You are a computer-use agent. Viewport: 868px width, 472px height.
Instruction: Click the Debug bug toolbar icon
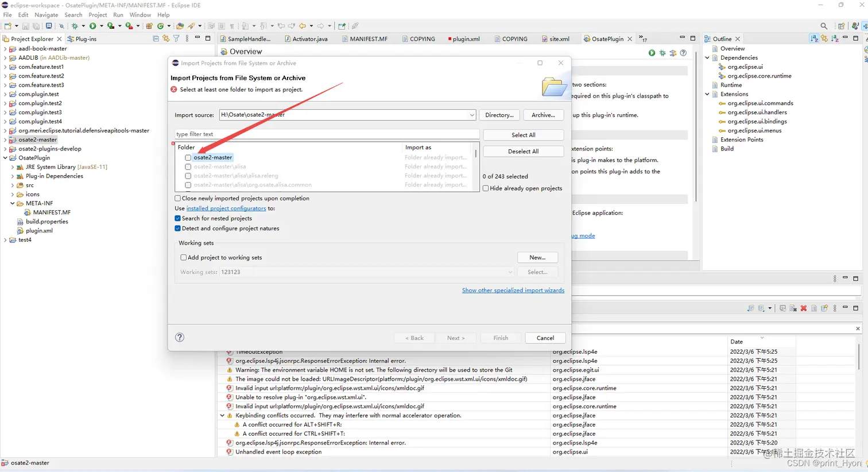pyautogui.click(x=75, y=26)
